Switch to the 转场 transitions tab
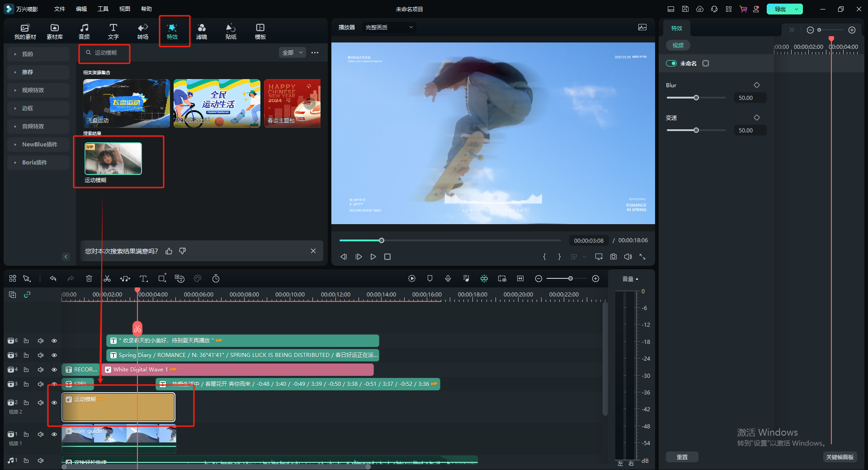The height and width of the screenshot is (470, 868). [x=143, y=31]
